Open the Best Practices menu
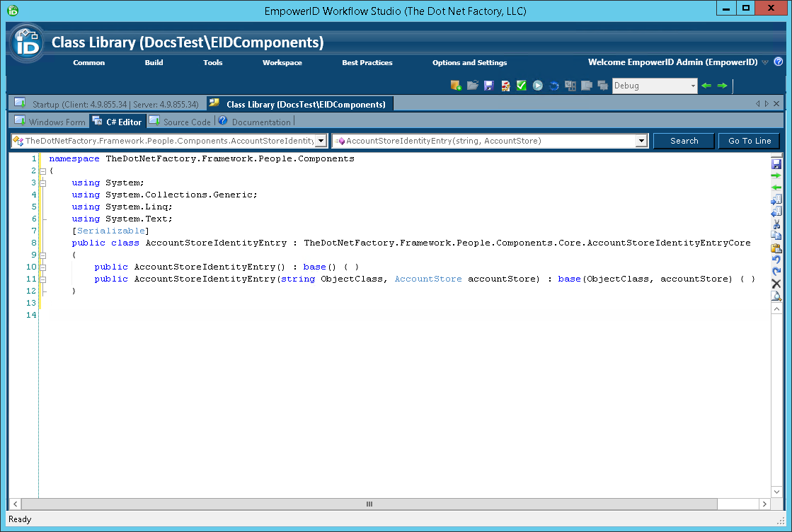Viewport: 792px width, 532px height. coord(367,63)
